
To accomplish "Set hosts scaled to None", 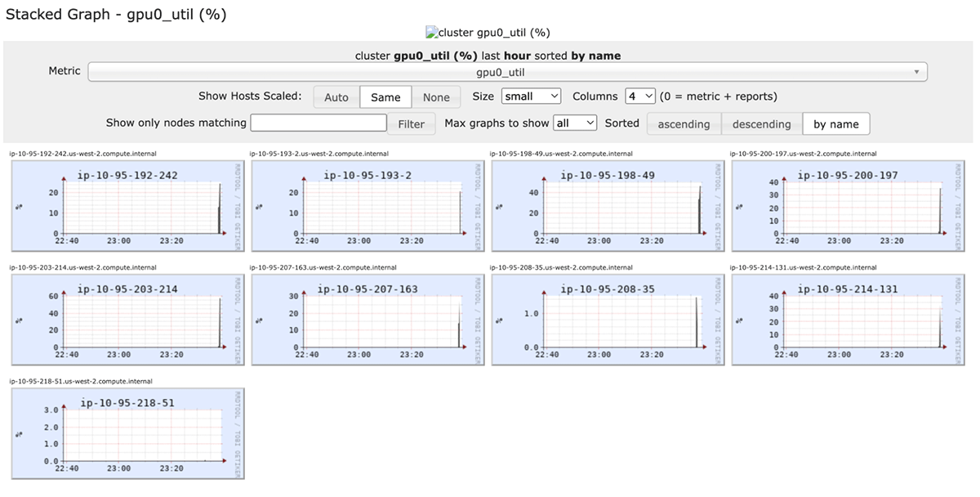I will (x=436, y=97).
